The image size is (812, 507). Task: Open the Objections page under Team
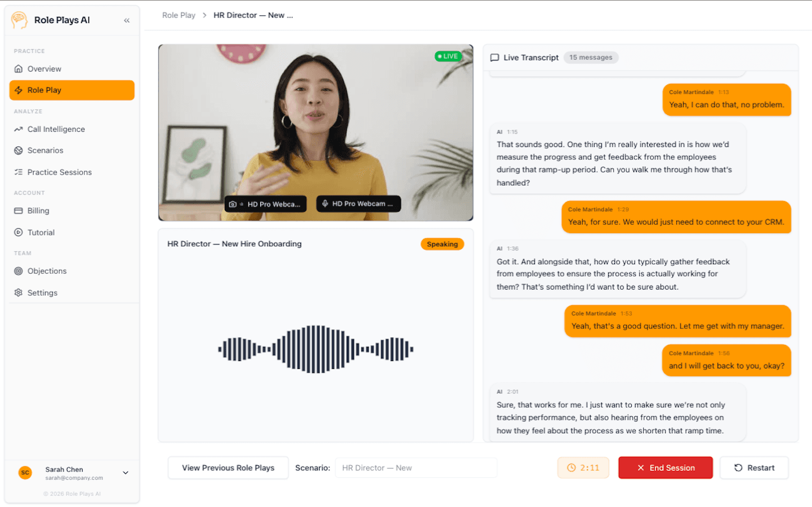point(47,271)
